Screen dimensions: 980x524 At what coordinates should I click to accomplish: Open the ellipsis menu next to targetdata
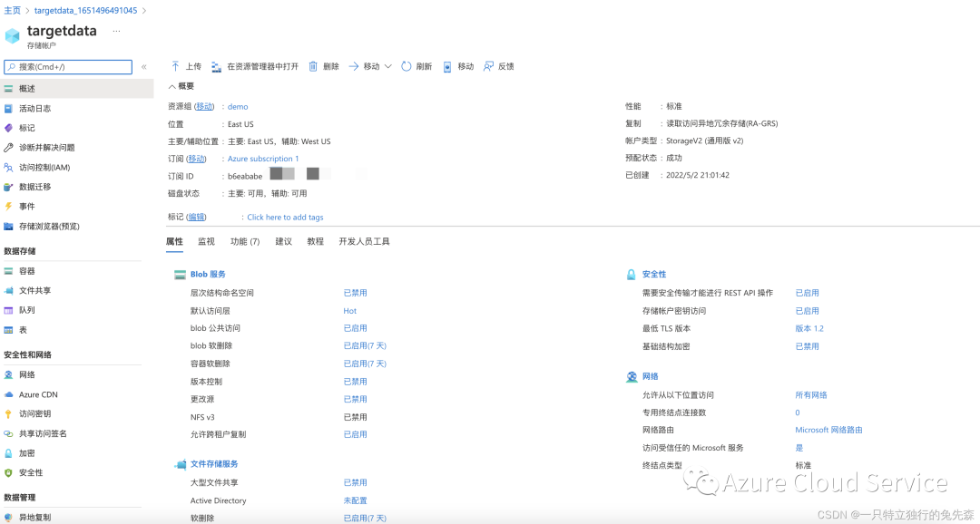pyautogui.click(x=116, y=31)
